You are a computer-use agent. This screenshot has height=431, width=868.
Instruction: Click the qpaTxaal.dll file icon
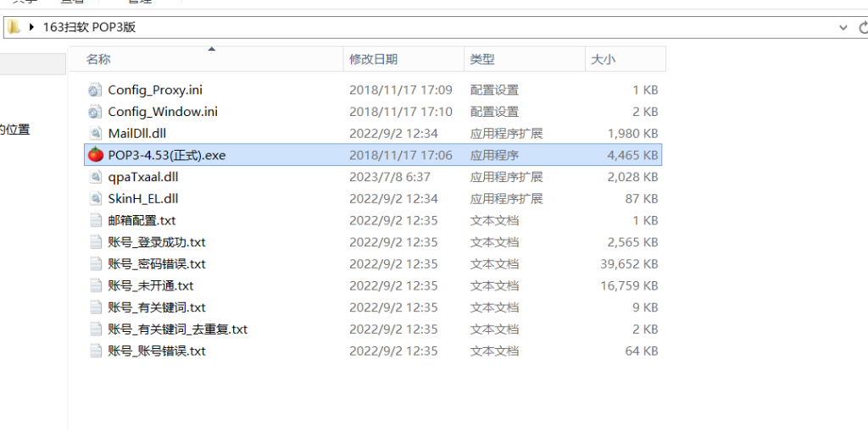pos(96,177)
